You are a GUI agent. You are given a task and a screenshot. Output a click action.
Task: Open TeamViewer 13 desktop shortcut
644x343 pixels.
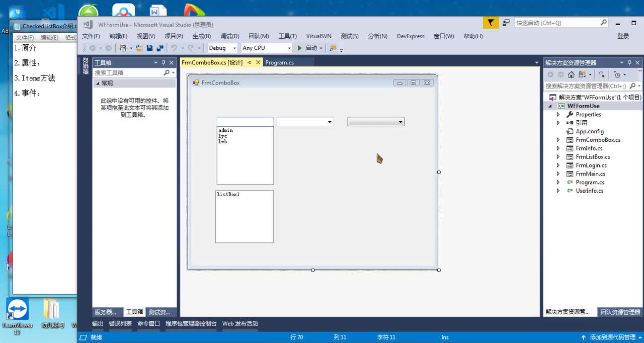pyautogui.click(x=17, y=316)
